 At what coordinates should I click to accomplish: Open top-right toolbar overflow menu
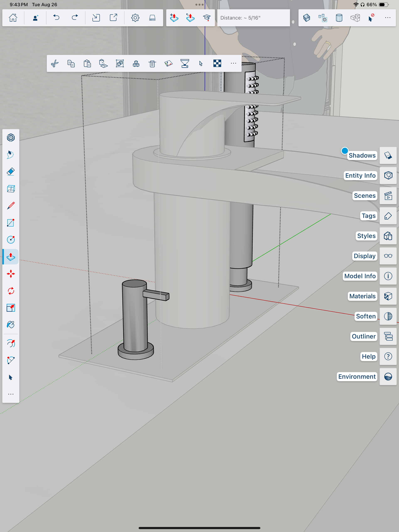(387, 18)
